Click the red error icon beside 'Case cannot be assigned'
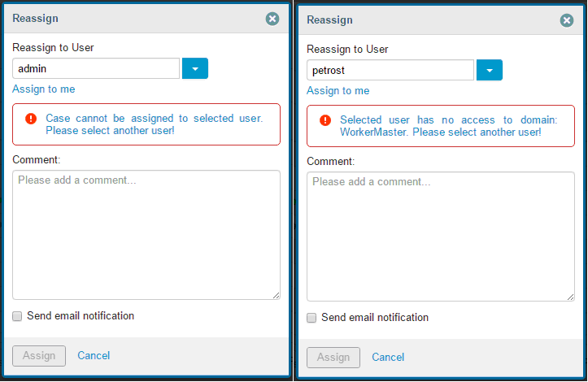 31,119
